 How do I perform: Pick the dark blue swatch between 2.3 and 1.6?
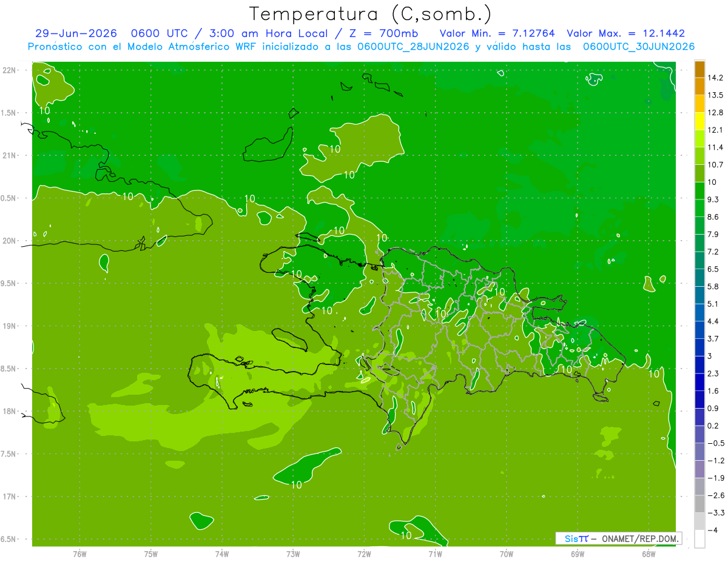699,382
